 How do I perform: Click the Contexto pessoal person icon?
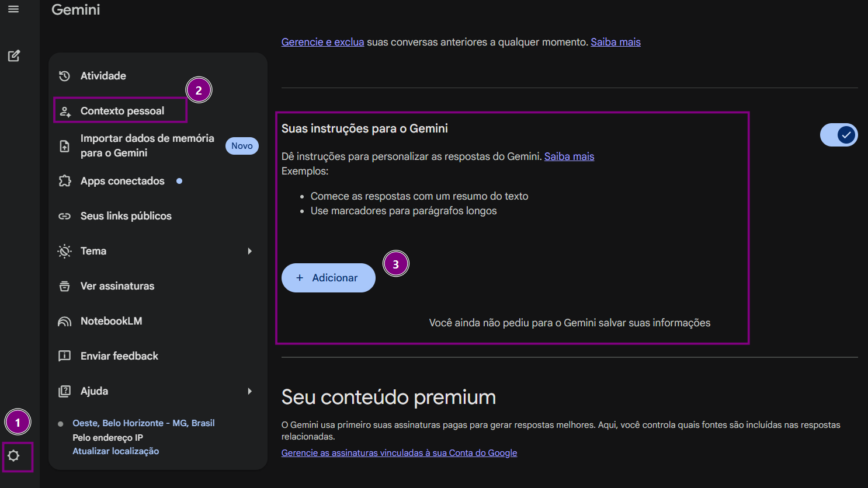(x=64, y=110)
